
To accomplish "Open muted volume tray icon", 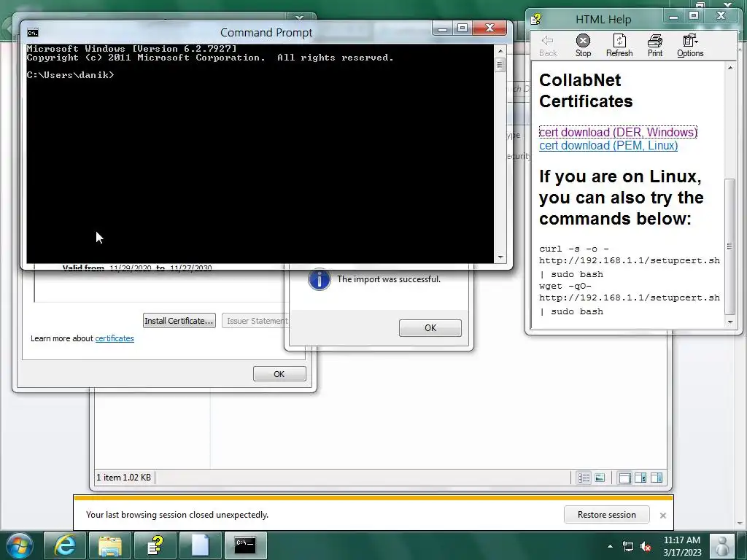I will tap(646, 547).
